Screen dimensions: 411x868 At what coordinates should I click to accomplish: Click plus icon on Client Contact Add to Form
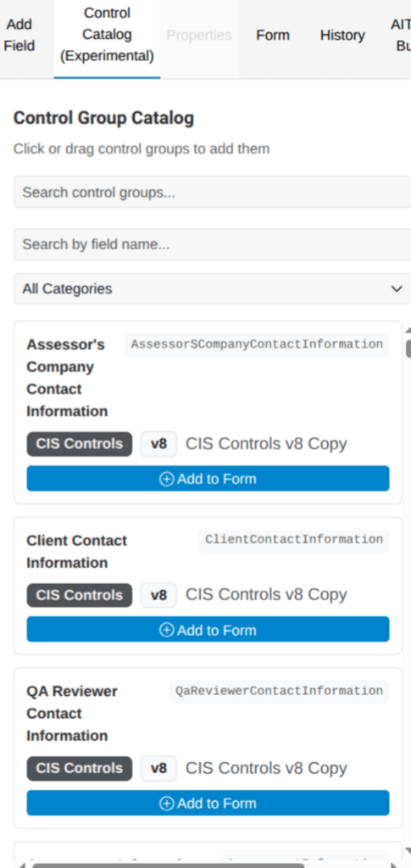pos(166,630)
